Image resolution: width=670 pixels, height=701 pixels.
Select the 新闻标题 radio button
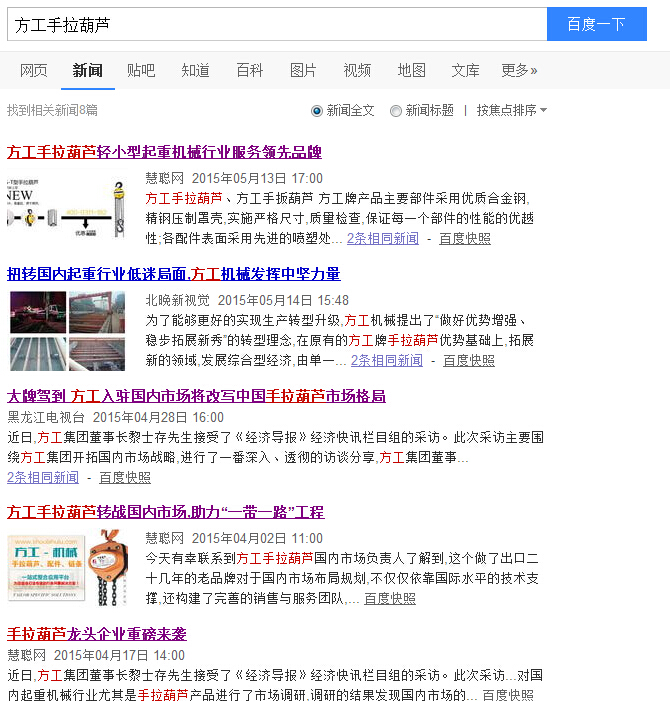pyautogui.click(x=396, y=110)
